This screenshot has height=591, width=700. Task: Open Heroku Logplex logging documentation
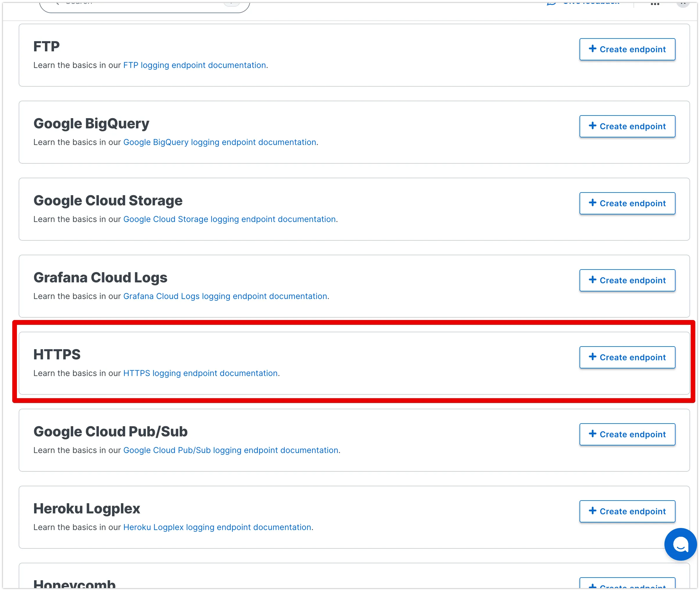(217, 527)
